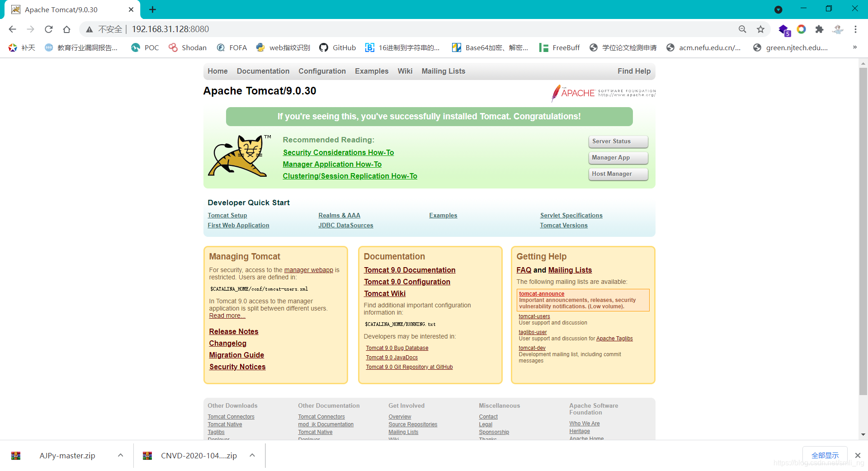868x471 pixels.
Task: Expand the CNVD-2020-104 zip download options
Action: (x=252, y=455)
